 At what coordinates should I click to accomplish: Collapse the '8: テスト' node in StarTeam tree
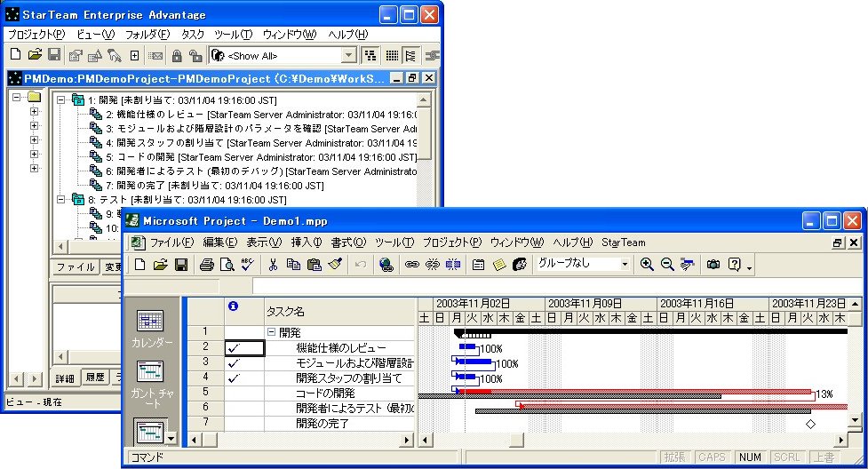(x=61, y=199)
